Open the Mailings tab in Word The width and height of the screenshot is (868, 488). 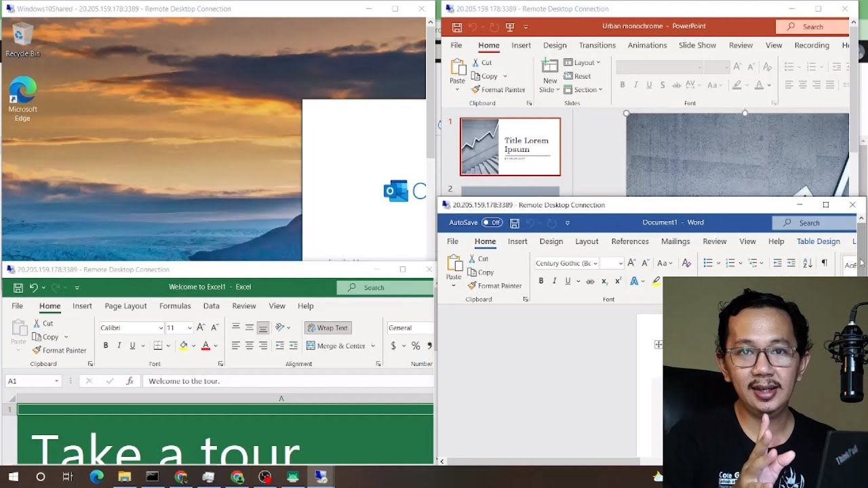(675, 241)
